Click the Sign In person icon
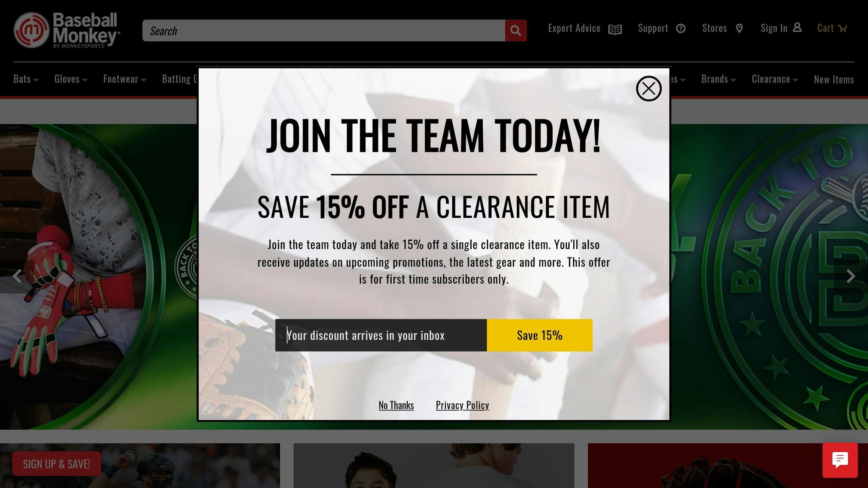868x488 pixels. pos(797,28)
